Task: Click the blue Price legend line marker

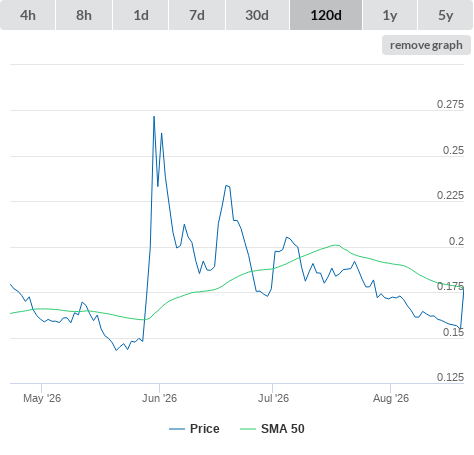Action: [x=177, y=429]
